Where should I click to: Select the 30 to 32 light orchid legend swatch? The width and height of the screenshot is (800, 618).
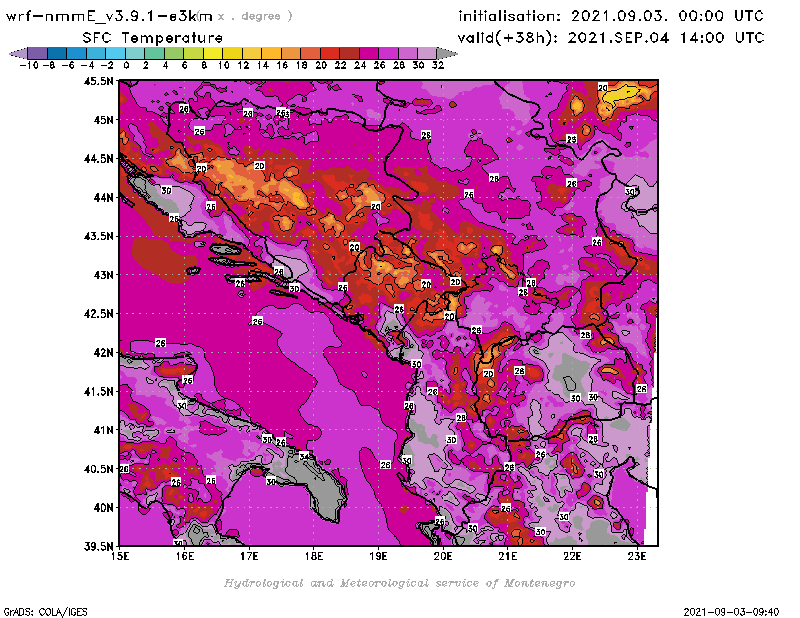(x=427, y=53)
